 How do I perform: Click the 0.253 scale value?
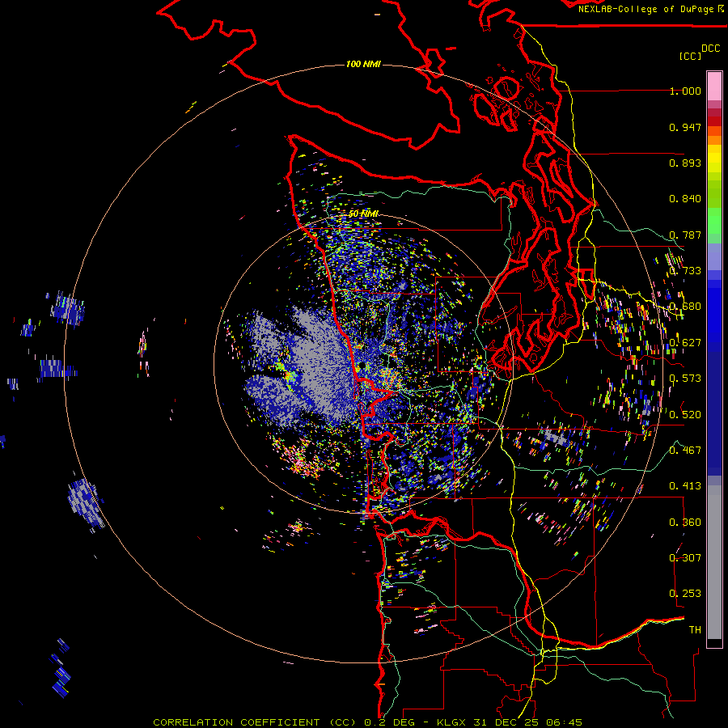[x=685, y=594]
